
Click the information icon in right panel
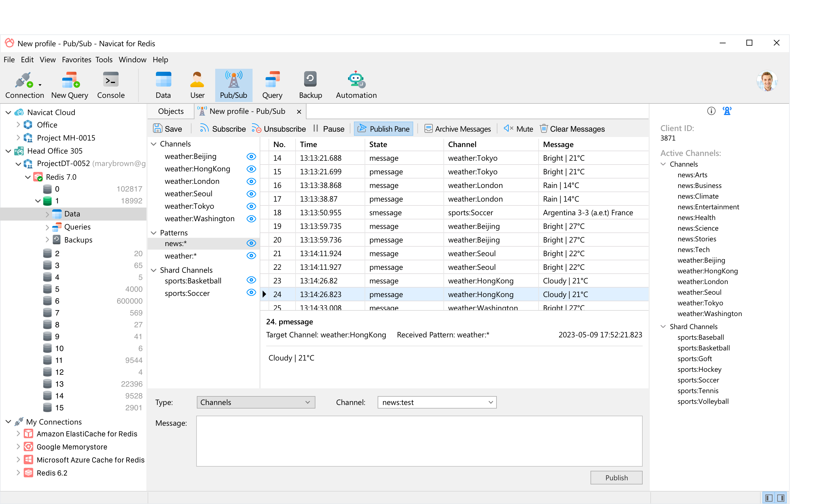pyautogui.click(x=711, y=111)
